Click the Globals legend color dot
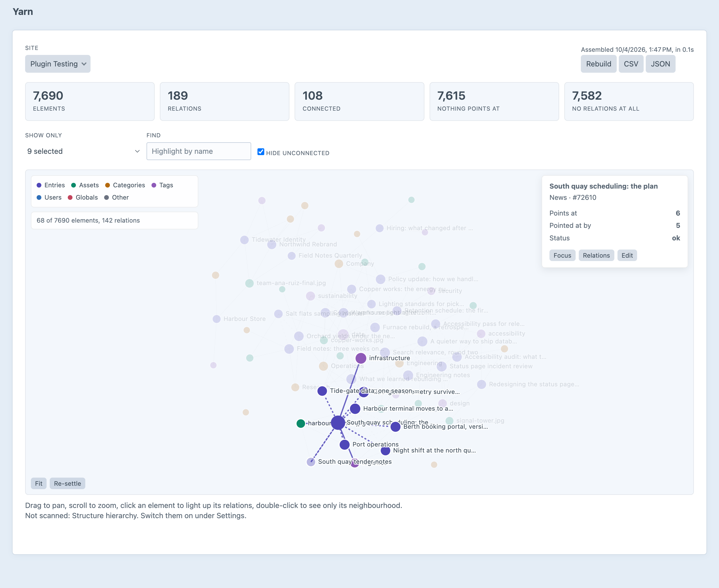719x588 pixels. pos(70,197)
